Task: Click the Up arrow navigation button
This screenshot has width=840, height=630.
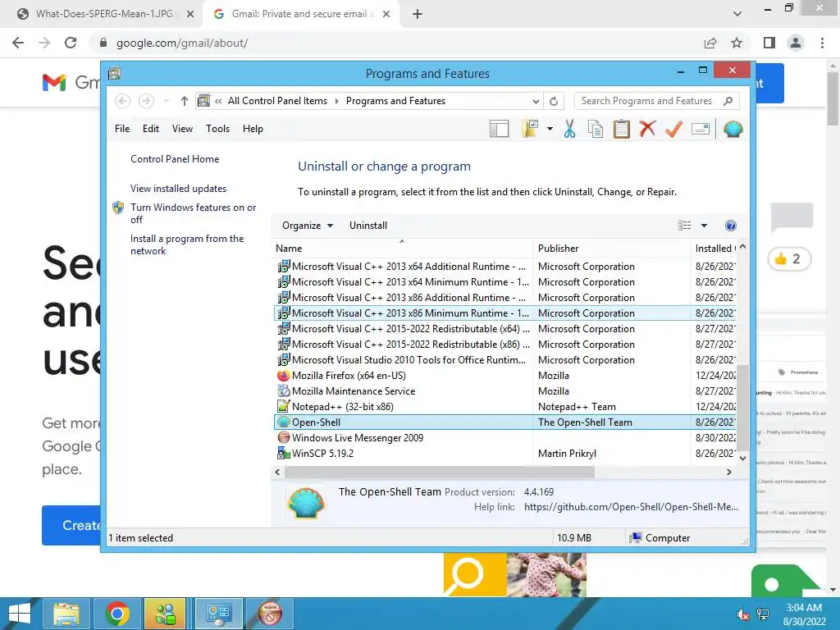Action: [x=185, y=101]
